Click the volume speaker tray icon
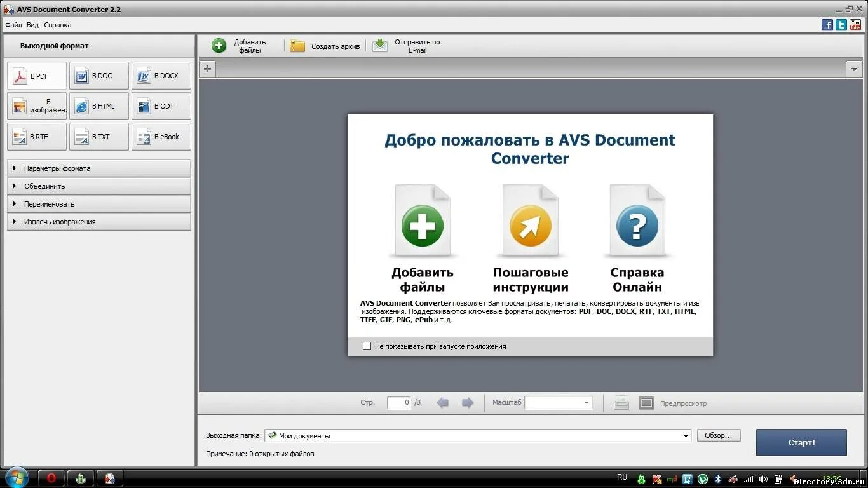868x488 pixels. pyautogui.click(x=763, y=479)
